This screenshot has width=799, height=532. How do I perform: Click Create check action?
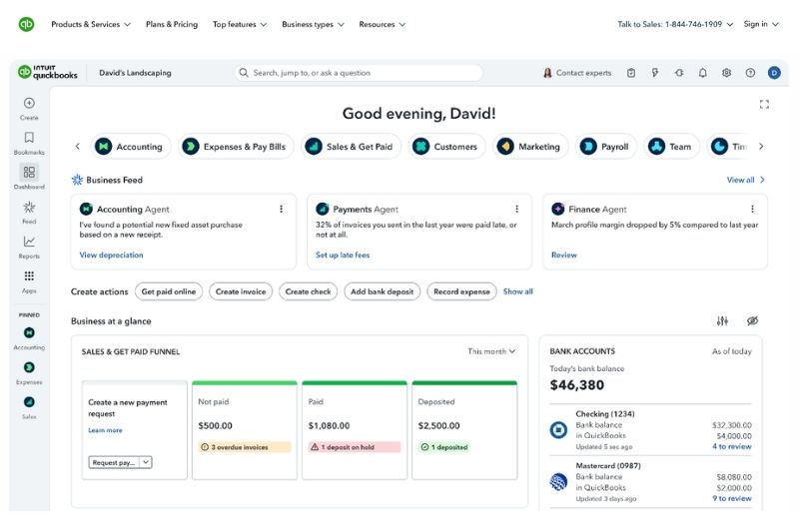pyautogui.click(x=308, y=291)
